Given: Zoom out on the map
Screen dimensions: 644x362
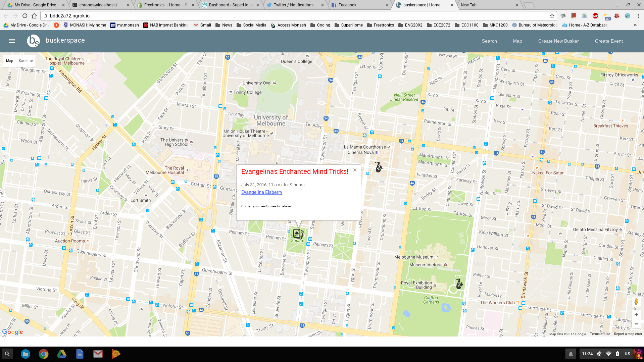Looking at the screenshot, I should (x=636, y=324).
